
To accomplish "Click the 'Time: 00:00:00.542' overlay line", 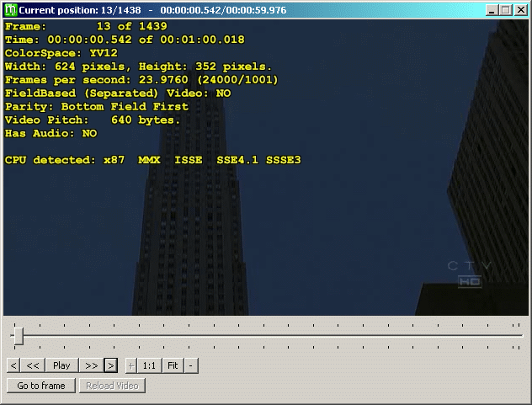I will click(125, 40).
